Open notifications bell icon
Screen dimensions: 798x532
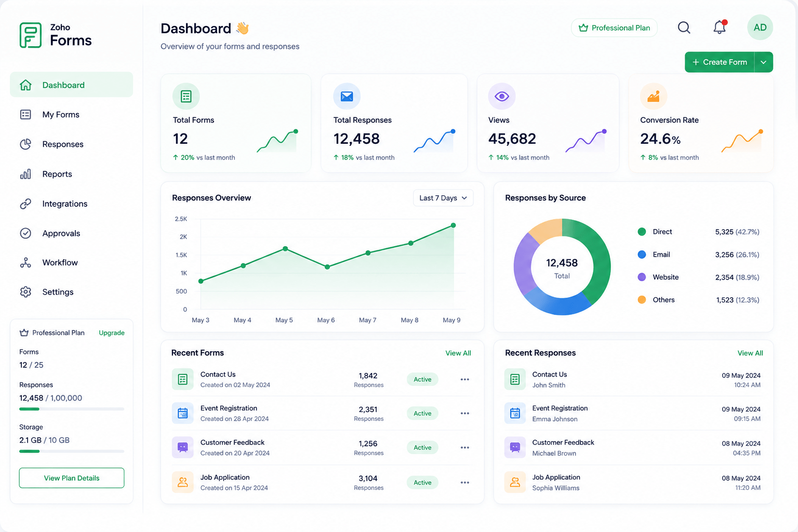point(720,27)
